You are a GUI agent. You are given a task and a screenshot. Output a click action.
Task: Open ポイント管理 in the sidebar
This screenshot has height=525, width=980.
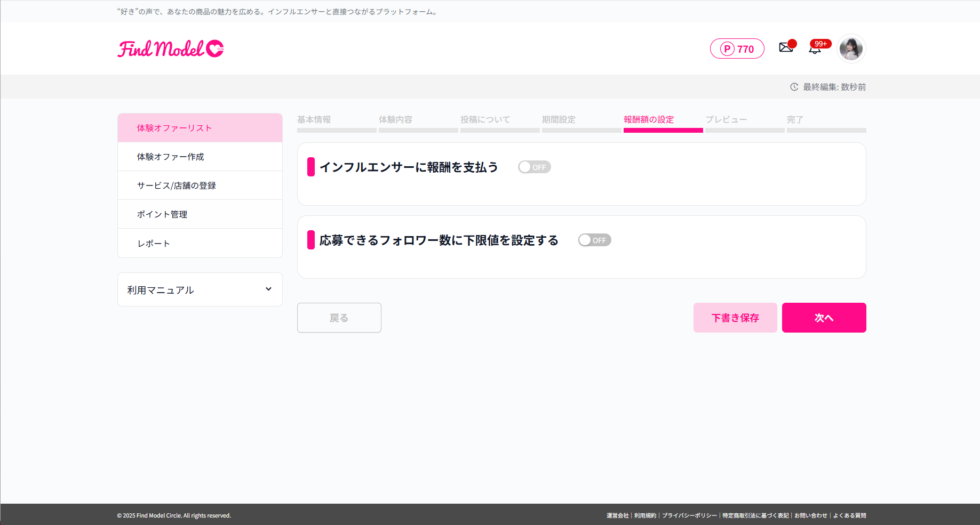[200, 214]
